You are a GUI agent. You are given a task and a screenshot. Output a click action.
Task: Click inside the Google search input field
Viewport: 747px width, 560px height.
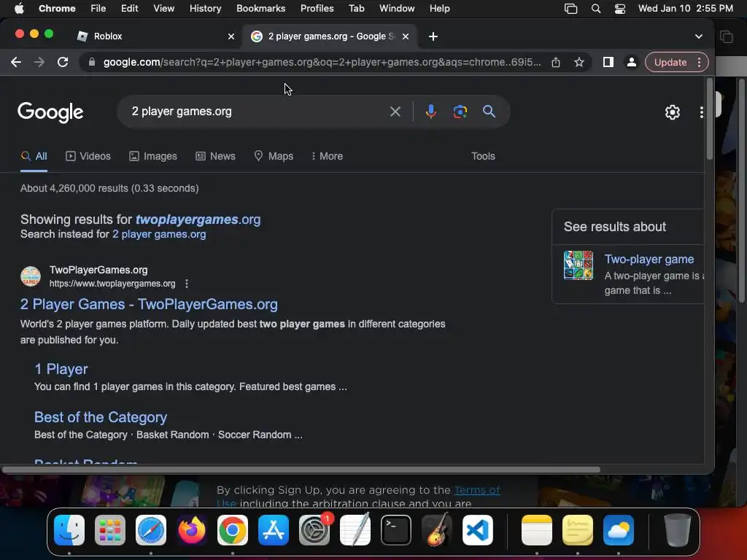pos(258,112)
